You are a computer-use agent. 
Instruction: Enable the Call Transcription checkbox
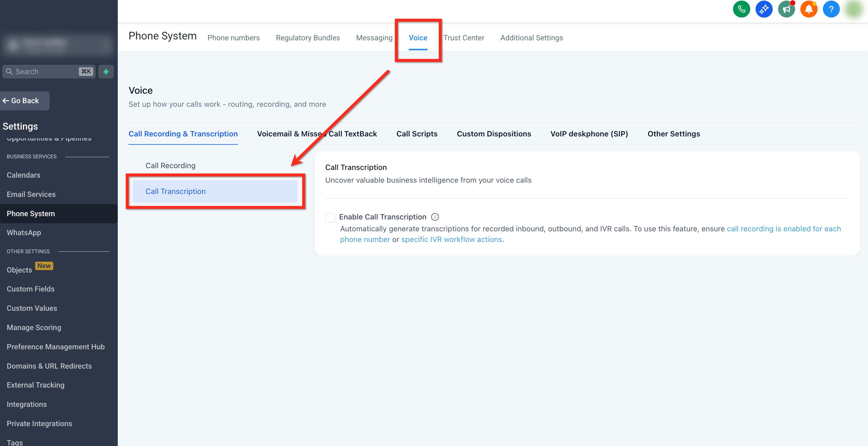pos(330,218)
